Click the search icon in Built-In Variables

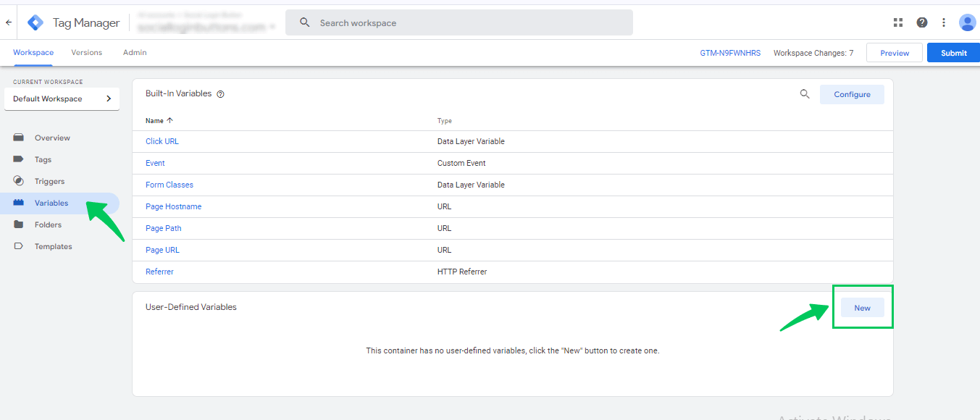[x=804, y=94]
